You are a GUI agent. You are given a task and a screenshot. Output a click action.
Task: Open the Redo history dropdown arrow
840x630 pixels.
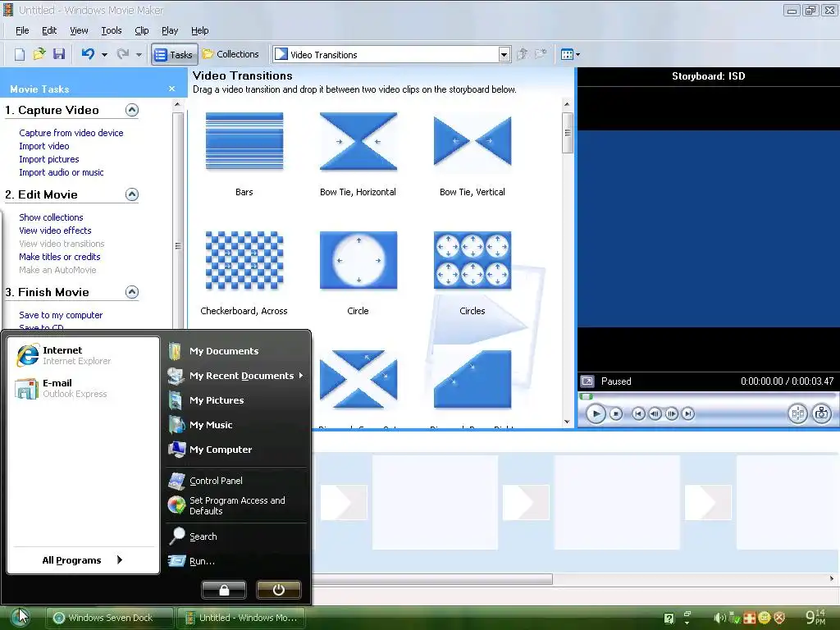(x=139, y=55)
